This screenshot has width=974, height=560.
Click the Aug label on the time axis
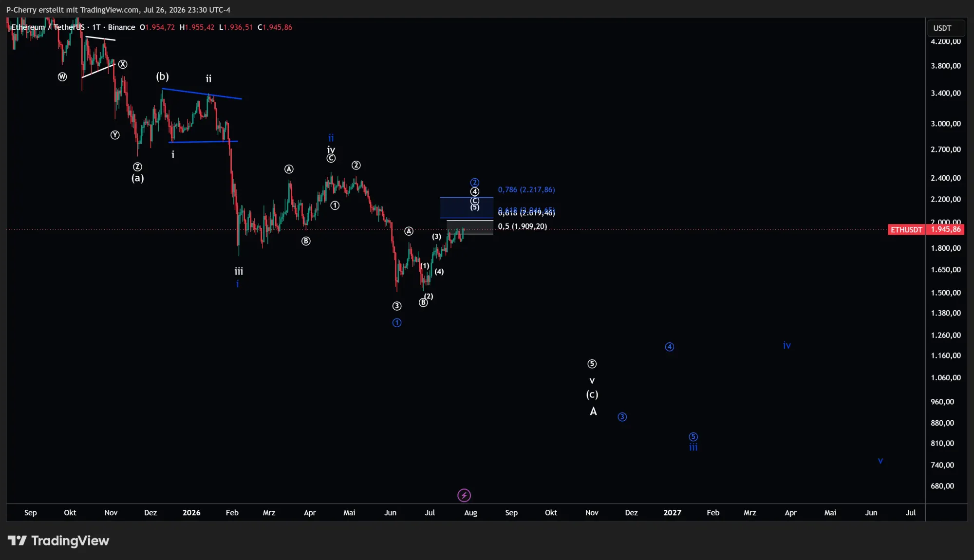470,512
